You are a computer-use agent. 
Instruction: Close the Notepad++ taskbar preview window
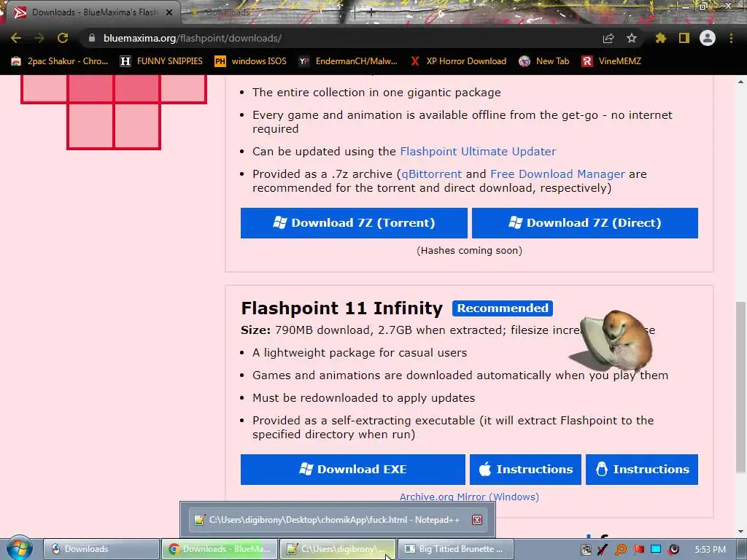click(x=477, y=519)
